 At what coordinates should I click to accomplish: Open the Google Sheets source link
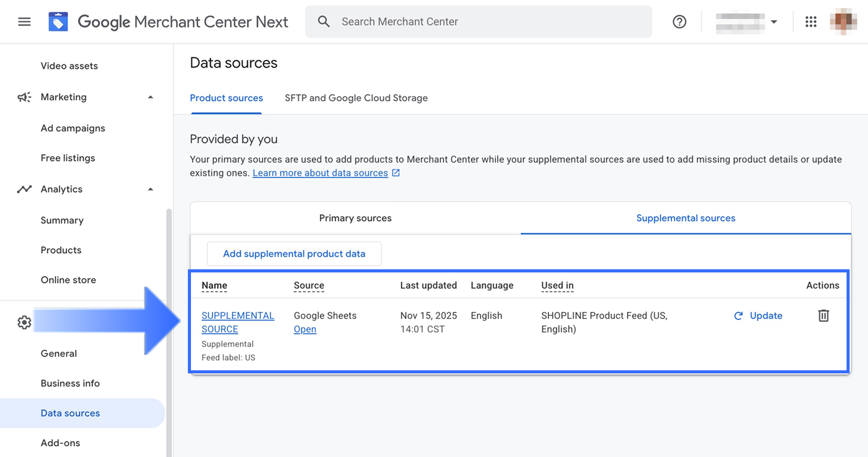point(305,329)
